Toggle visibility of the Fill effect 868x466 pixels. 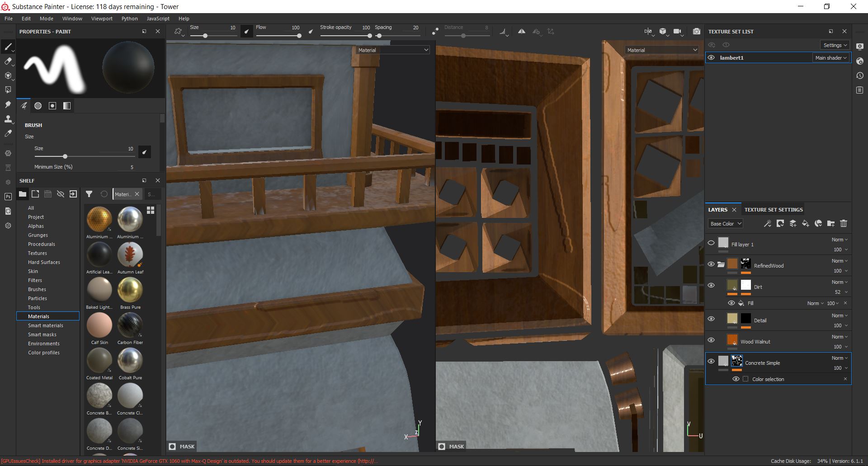[x=731, y=303]
